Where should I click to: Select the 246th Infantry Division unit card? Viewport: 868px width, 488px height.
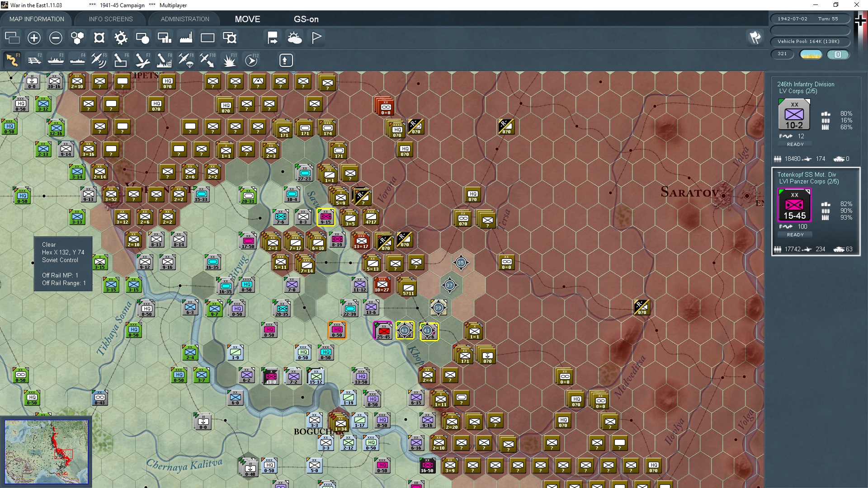(x=816, y=120)
